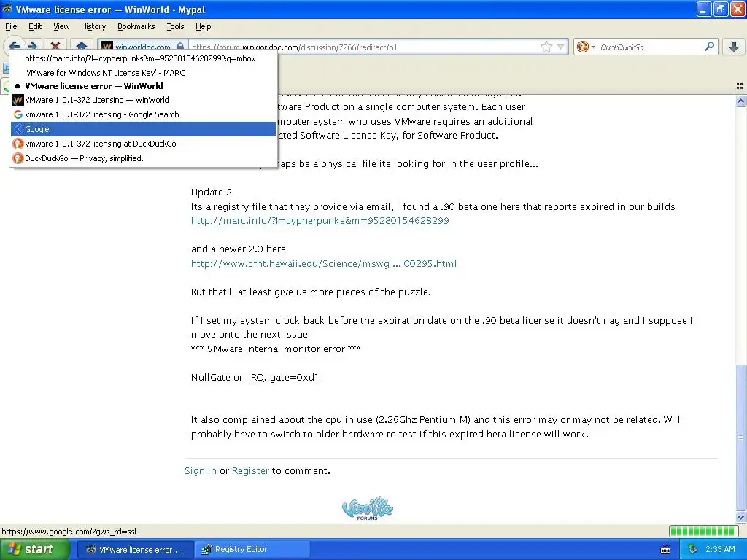
Task: Open the Windows start button
Action: point(35,550)
